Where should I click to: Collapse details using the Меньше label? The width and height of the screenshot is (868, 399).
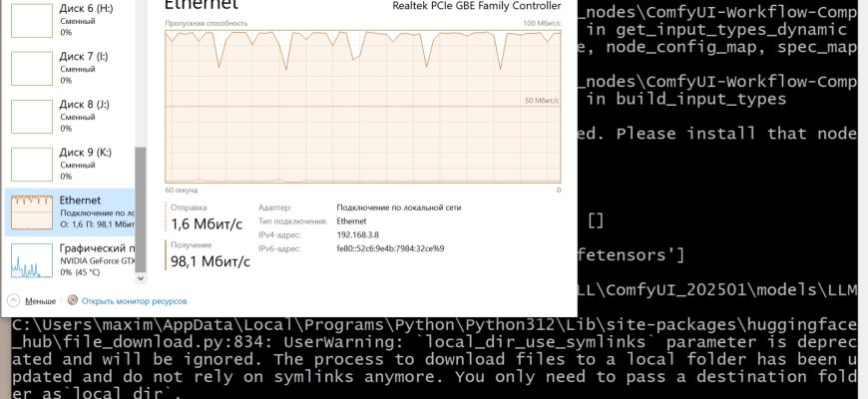click(x=40, y=300)
